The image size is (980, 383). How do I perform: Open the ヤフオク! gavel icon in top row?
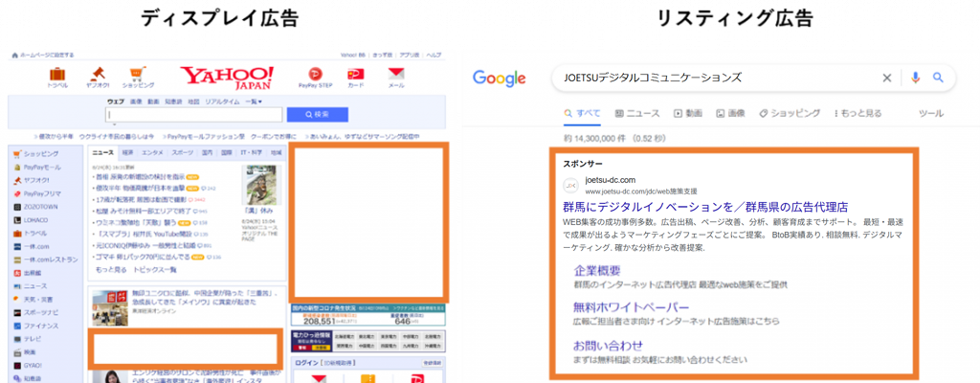[x=97, y=74]
